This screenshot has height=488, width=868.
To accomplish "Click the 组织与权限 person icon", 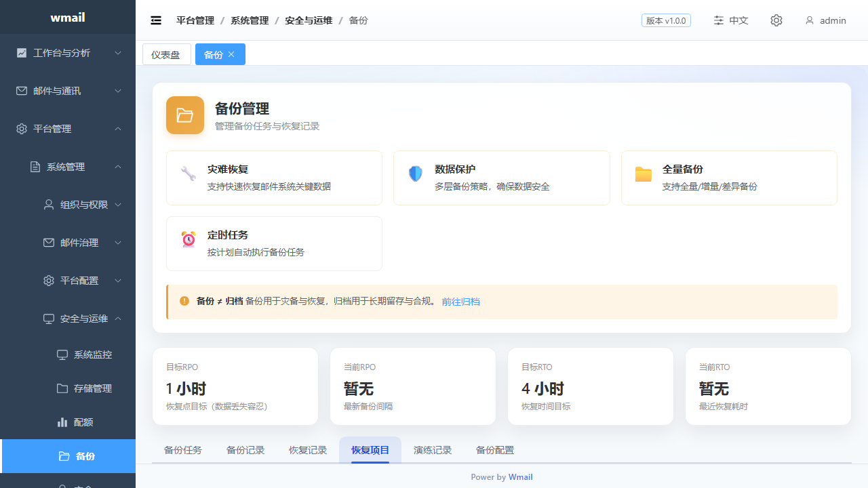I will [x=49, y=205].
